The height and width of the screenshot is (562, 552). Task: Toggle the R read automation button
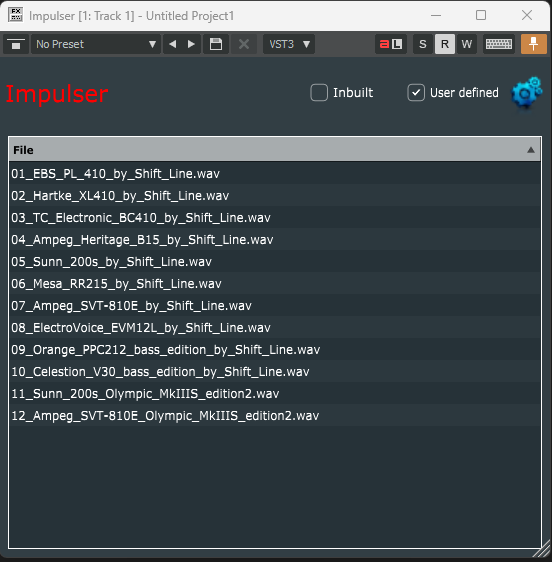pos(445,44)
